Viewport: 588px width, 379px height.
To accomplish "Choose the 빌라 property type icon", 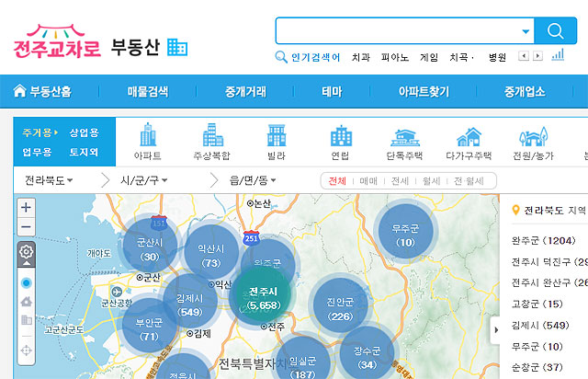I will (x=277, y=142).
